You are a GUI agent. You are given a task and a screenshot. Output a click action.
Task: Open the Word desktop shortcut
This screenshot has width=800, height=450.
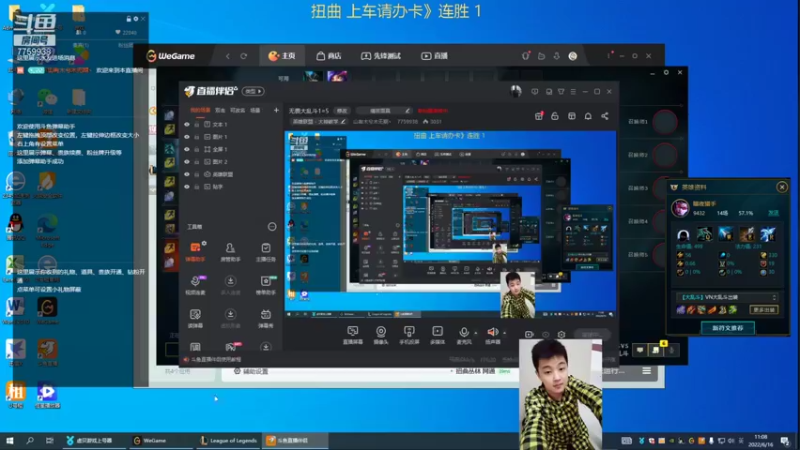pos(16,310)
